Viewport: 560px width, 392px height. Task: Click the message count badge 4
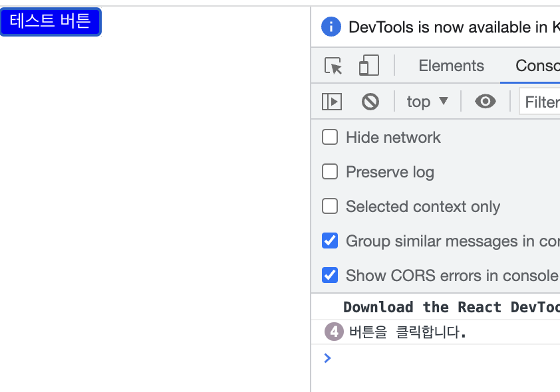[x=335, y=331]
